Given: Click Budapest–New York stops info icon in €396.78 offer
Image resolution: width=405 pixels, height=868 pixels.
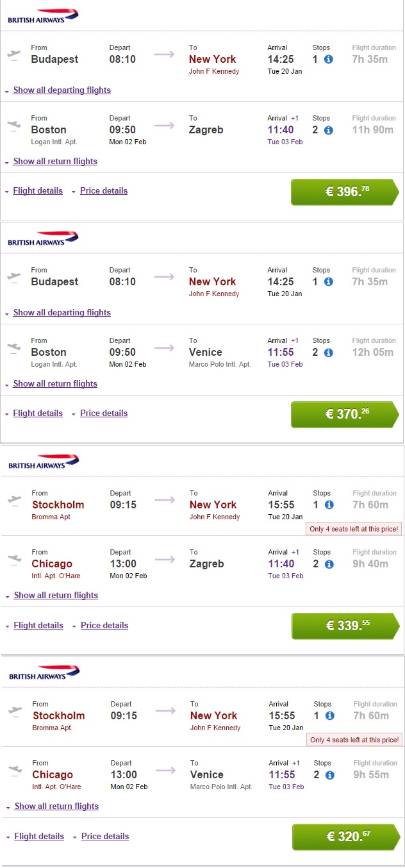Looking at the screenshot, I should click(329, 60).
